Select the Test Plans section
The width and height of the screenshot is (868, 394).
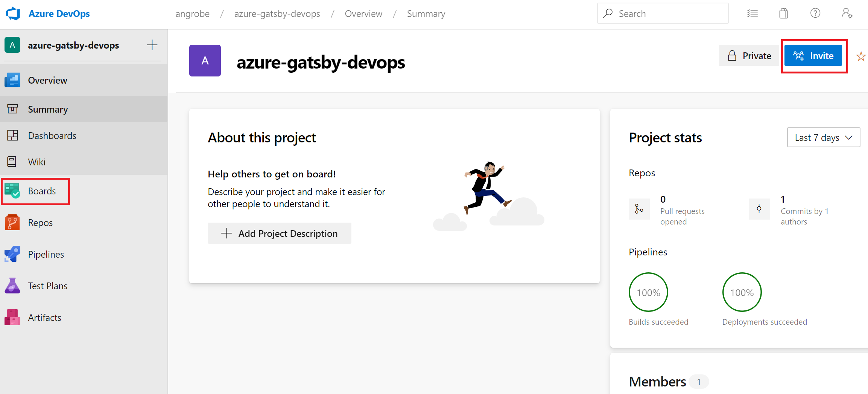(x=47, y=286)
